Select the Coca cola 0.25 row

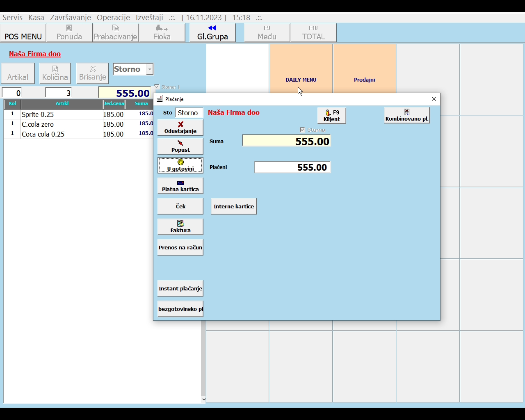click(79, 134)
